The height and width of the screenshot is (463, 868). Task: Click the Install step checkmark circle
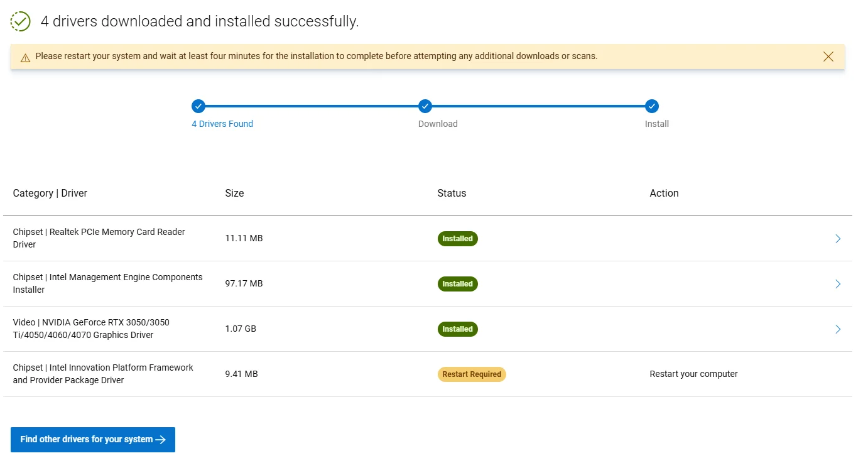(652, 106)
